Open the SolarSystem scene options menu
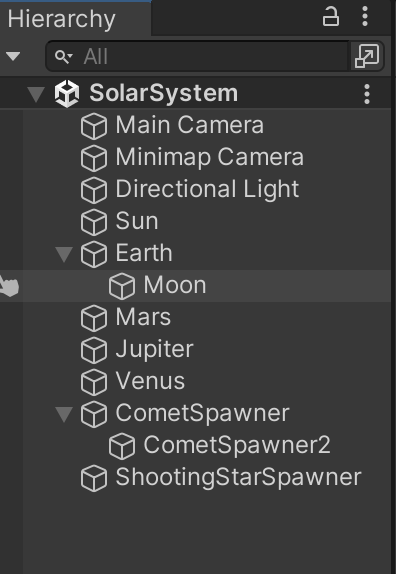This screenshot has height=574, width=396. point(367,94)
